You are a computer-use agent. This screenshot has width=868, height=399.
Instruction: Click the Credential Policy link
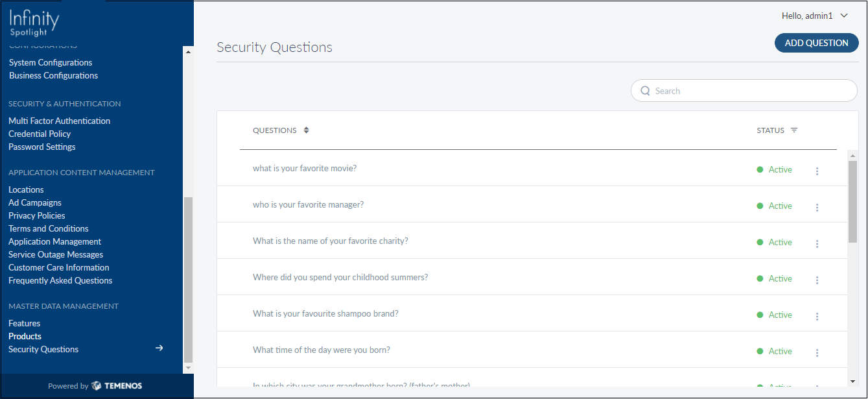[x=40, y=134]
